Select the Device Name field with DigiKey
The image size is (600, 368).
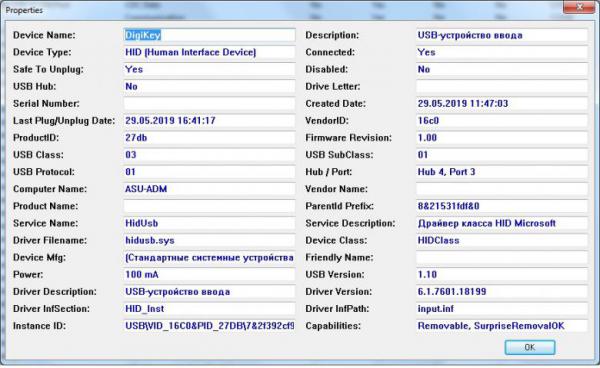click(x=209, y=35)
